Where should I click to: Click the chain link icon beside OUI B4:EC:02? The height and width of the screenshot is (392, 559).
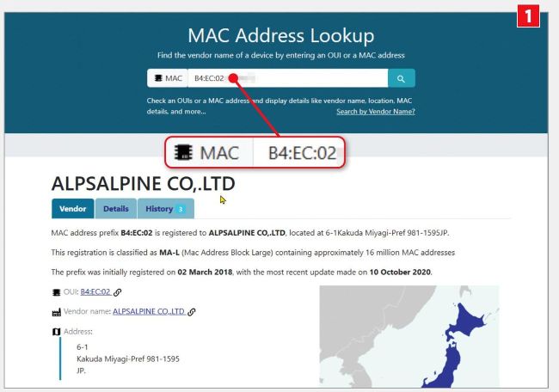coord(117,292)
